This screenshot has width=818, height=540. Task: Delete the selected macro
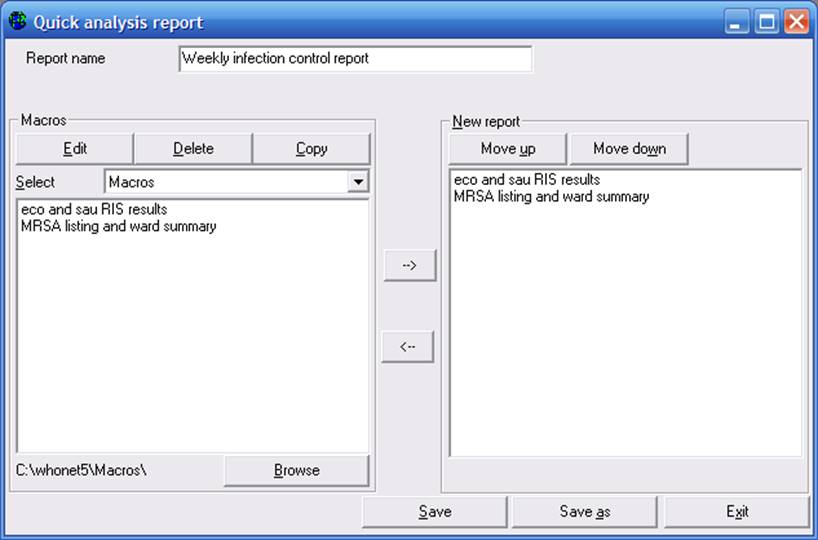click(x=193, y=149)
